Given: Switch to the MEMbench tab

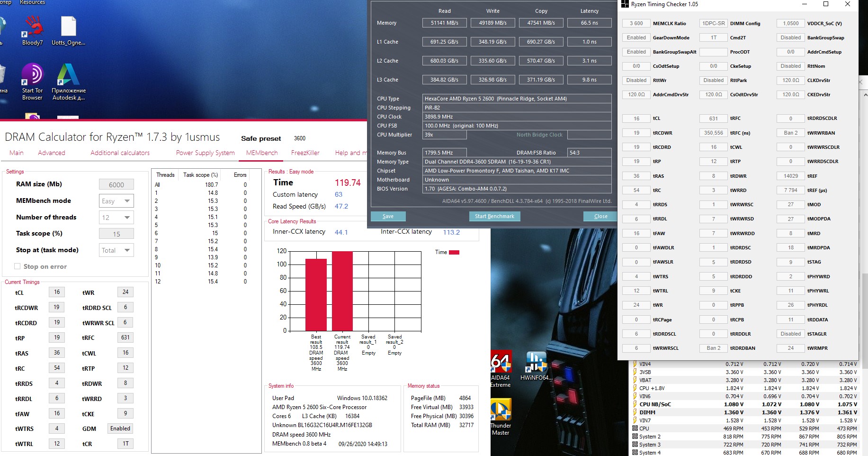Looking at the screenshot, I should [262, 153].
